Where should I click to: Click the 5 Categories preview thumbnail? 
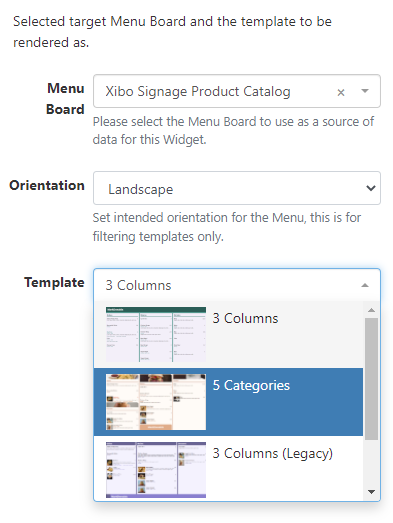point(156,402)
